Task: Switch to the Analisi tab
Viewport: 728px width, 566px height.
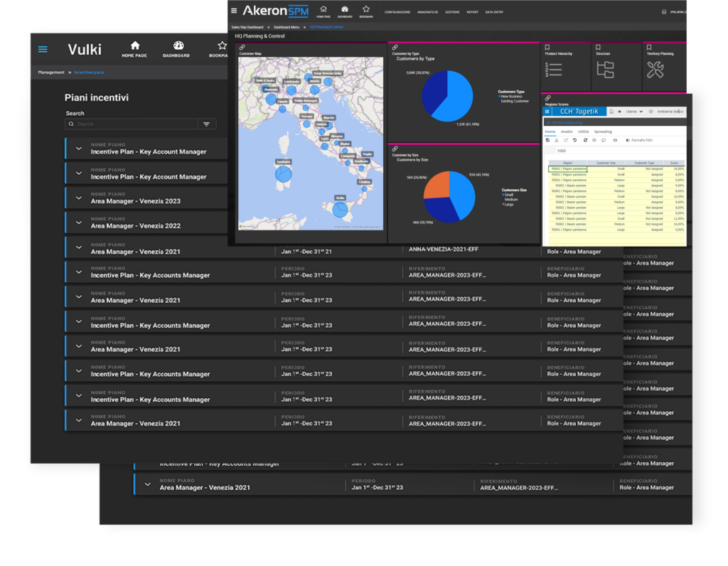Action: pyautogui.click(x=567, y=132)
